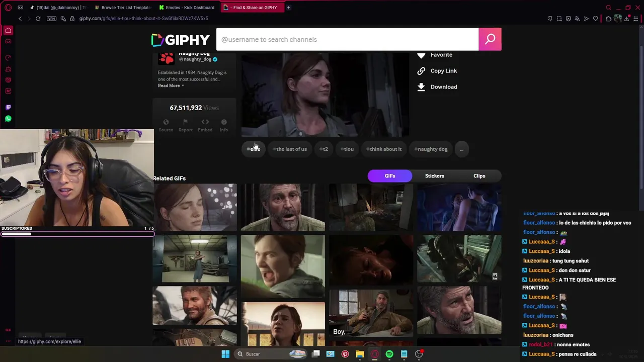Click the browser back arrow
Viewport: 644px width, 362px height.
coord(20,19)
